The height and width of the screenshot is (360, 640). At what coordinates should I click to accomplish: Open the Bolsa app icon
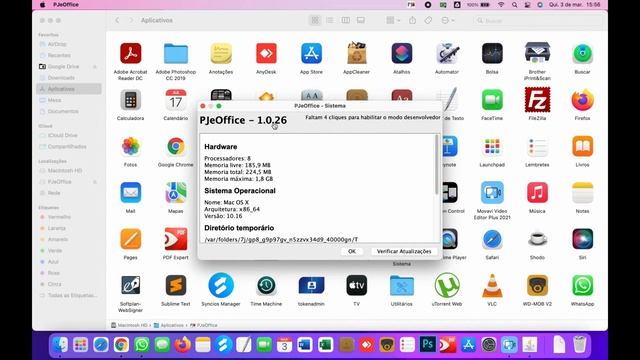coord(492,53)
